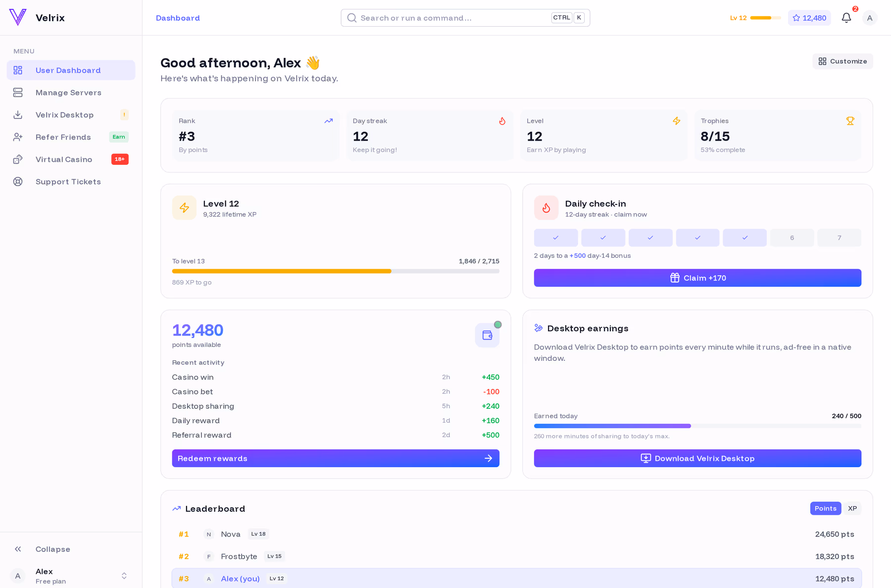Click the Referral reward activity entry
Viewport: 891px width, 588px height.
coord(336,435)
